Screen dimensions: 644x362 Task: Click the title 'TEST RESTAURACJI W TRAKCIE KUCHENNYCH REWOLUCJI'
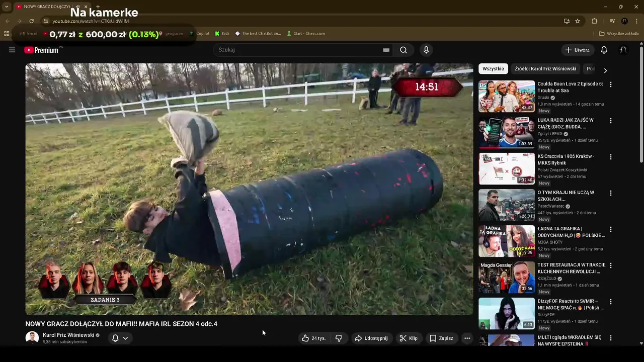pos(571,268)
